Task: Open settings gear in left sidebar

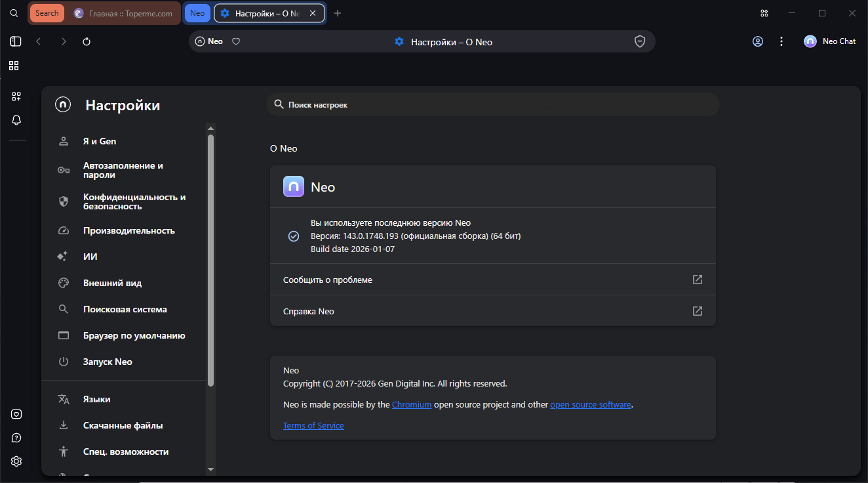Action: [16, 461]
